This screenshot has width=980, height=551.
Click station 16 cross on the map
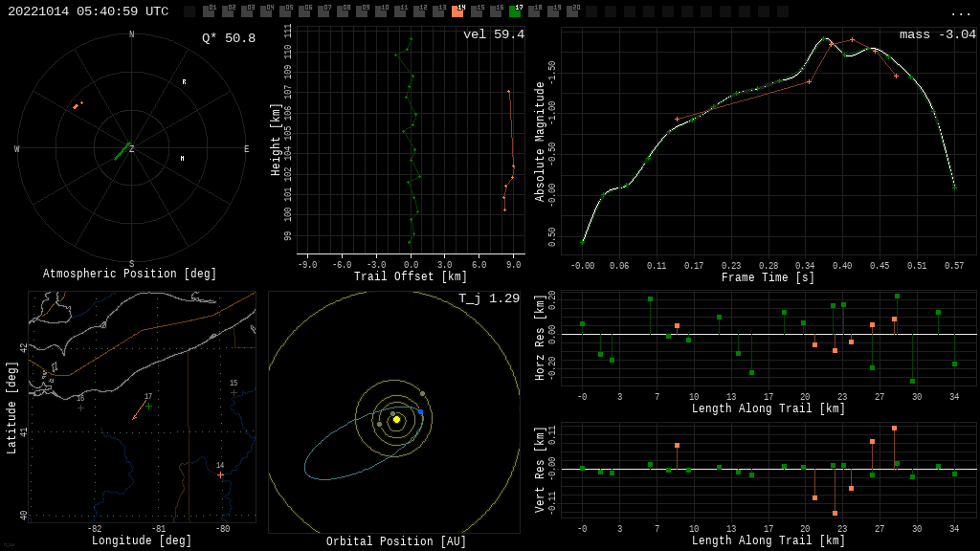pos(80,408)
